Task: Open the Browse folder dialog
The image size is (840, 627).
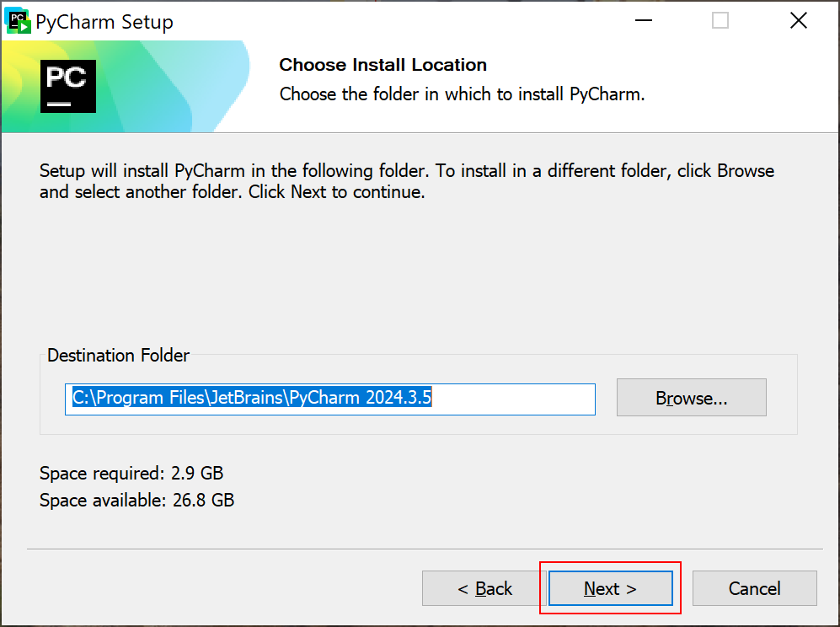Action: click(x=691, y=398)
